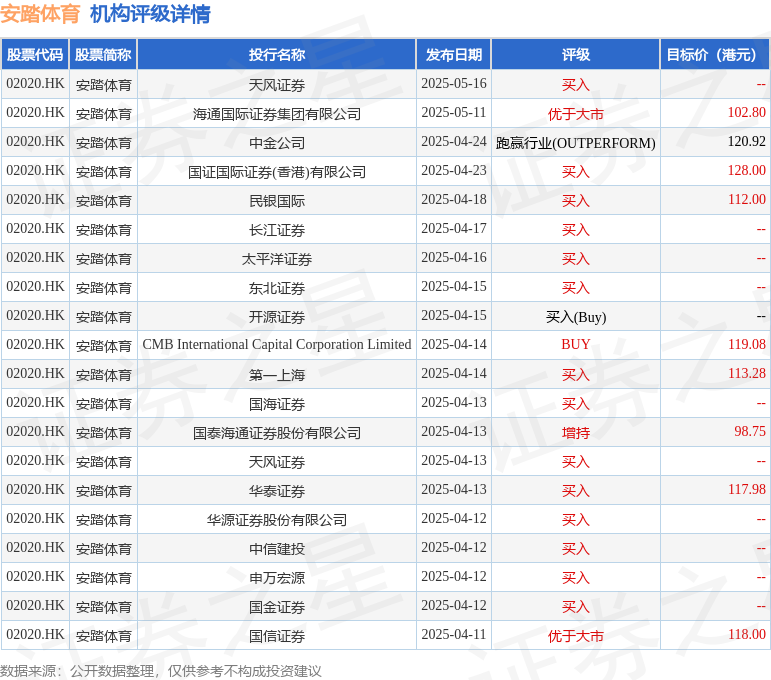Click the date 2025-04-23
Image resolution: width=771 pixels, height=680 pixels.
click(x=454, y=171)
